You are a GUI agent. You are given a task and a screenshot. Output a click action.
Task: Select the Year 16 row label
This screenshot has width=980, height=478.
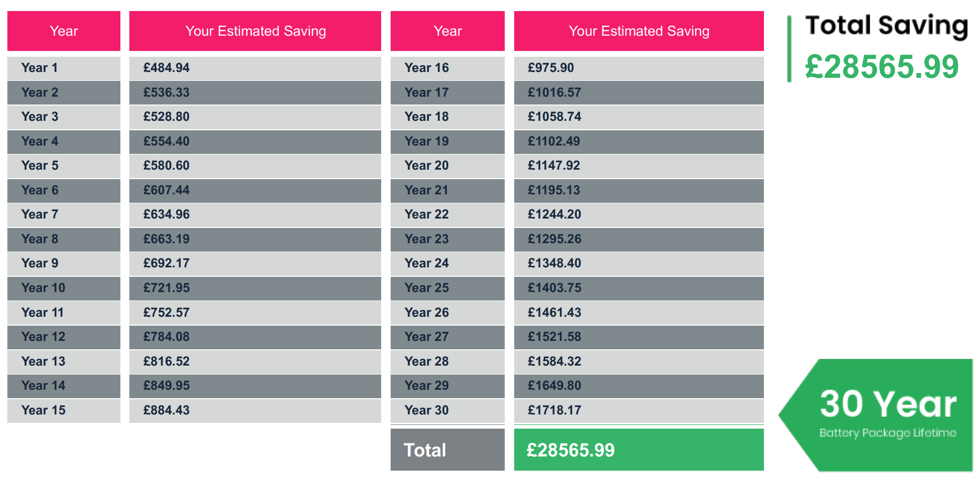click(x=426, y=68)
